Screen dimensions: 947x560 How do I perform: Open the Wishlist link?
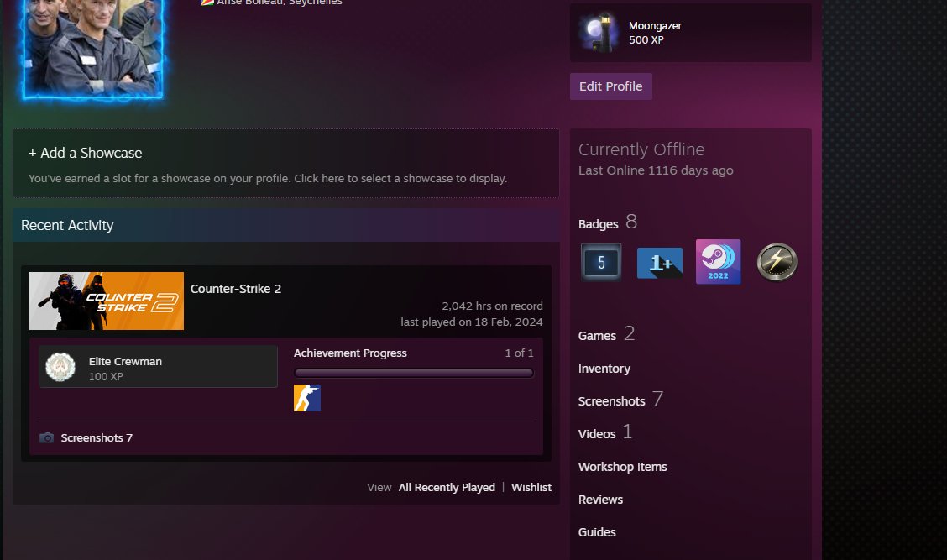(x=531, y=487)
